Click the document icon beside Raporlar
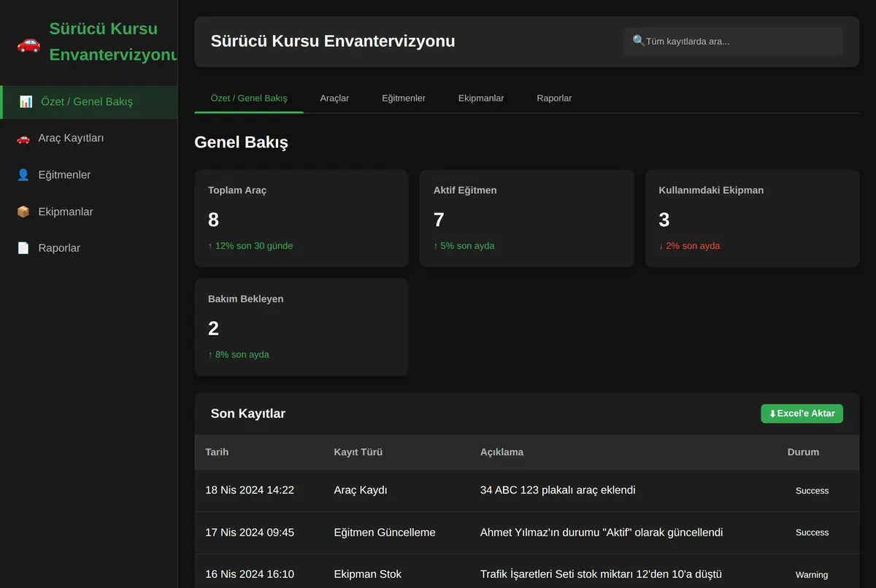Image resolution: width=876 pixels, height=588 pixels. pyautogui.click(x=23, y=248)
